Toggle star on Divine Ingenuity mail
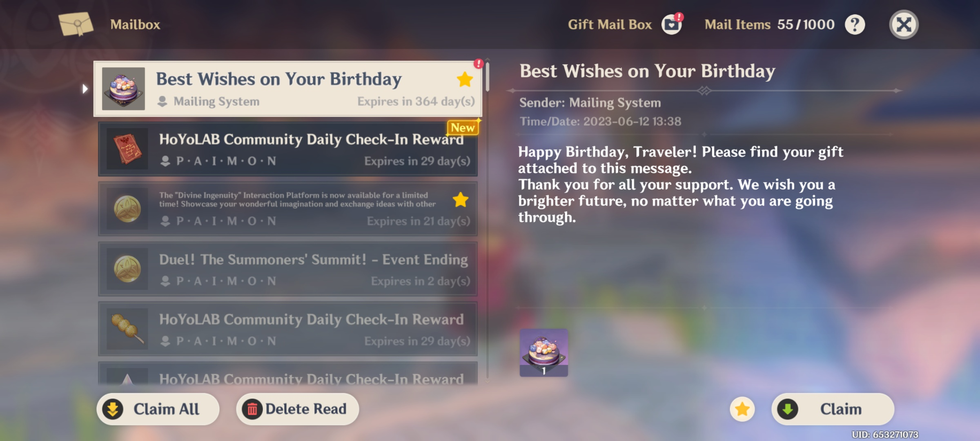This screenshot has height=441, width=980. coord(461,200)
